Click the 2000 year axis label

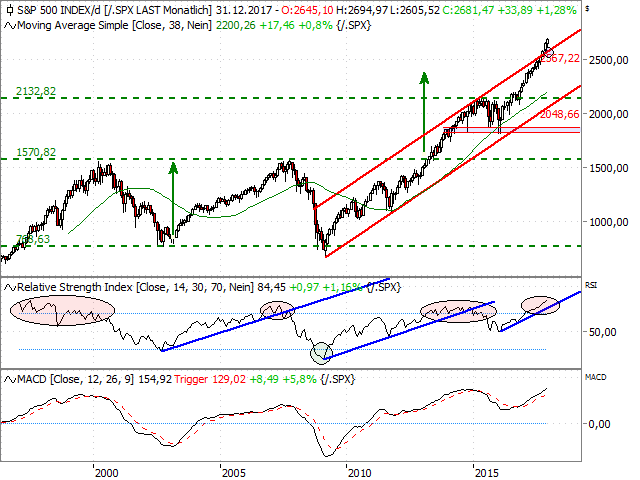click(x=107, y=473)
